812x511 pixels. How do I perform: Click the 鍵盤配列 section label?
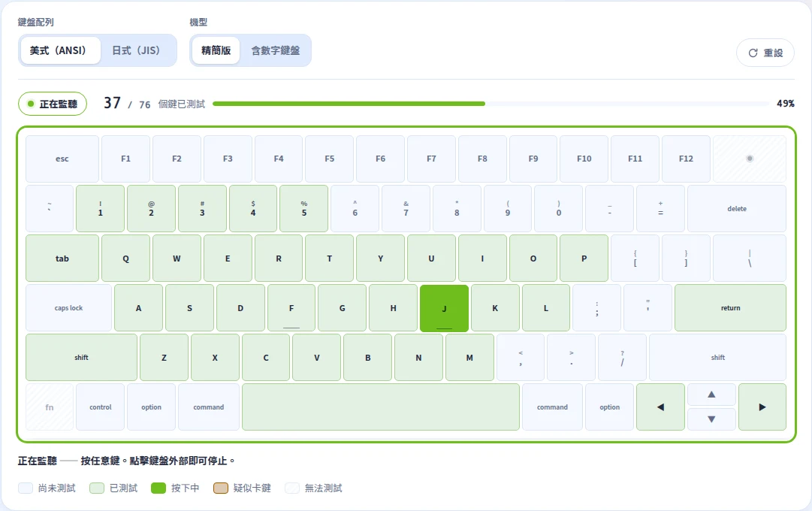(x=36, y=23)
